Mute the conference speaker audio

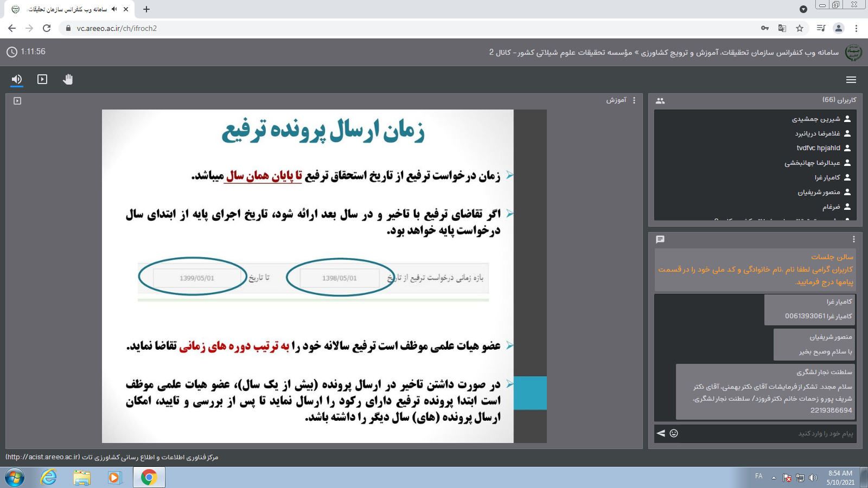17,79
